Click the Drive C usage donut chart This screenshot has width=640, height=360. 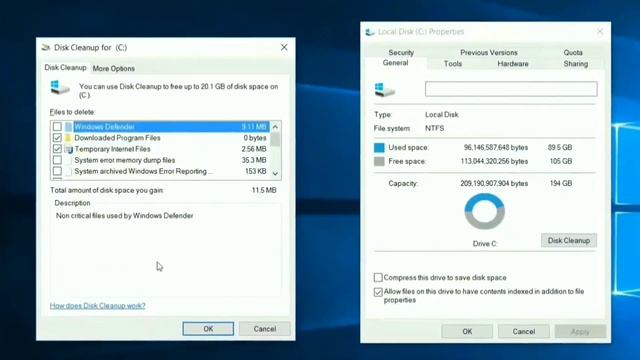coord(484,211)
